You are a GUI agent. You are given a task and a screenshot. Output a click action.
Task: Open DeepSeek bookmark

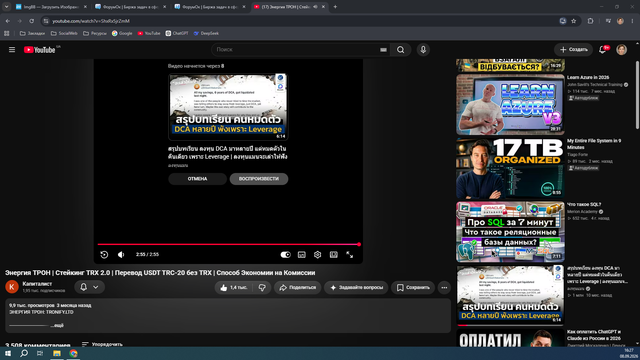tap(206, 33)
